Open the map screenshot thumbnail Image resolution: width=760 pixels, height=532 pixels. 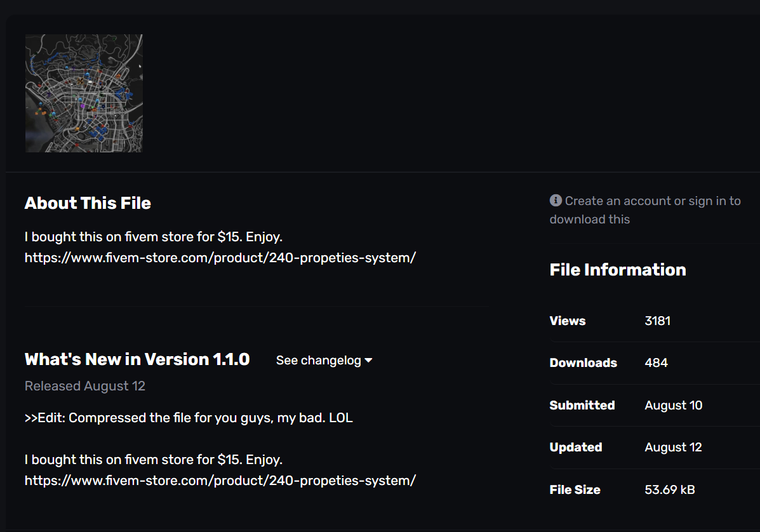[84, 93]
